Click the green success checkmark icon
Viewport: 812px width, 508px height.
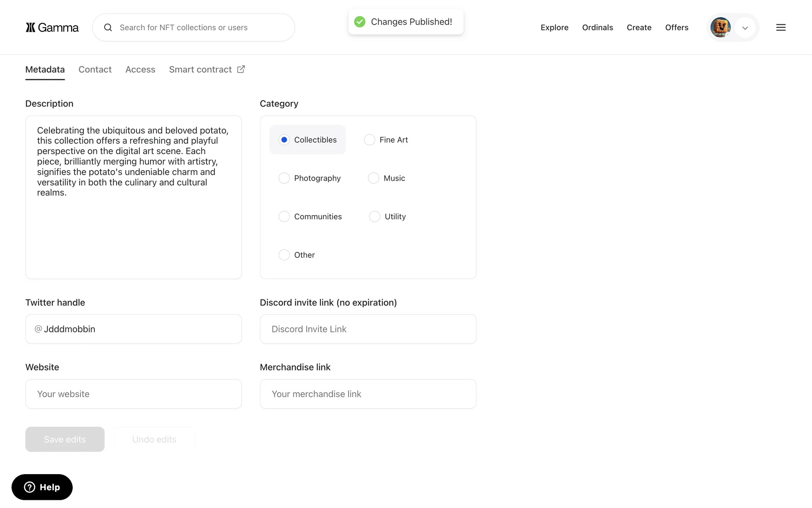(359, 22)
